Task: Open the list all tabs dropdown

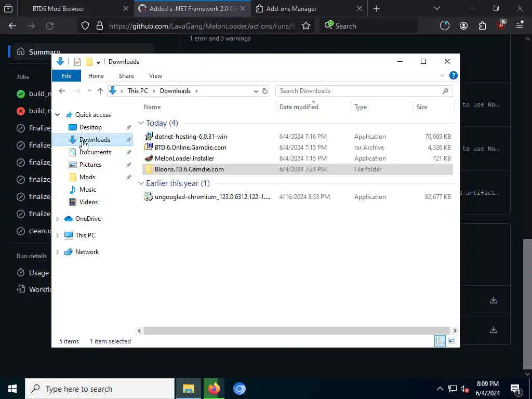Action: (x=436, y=8)
